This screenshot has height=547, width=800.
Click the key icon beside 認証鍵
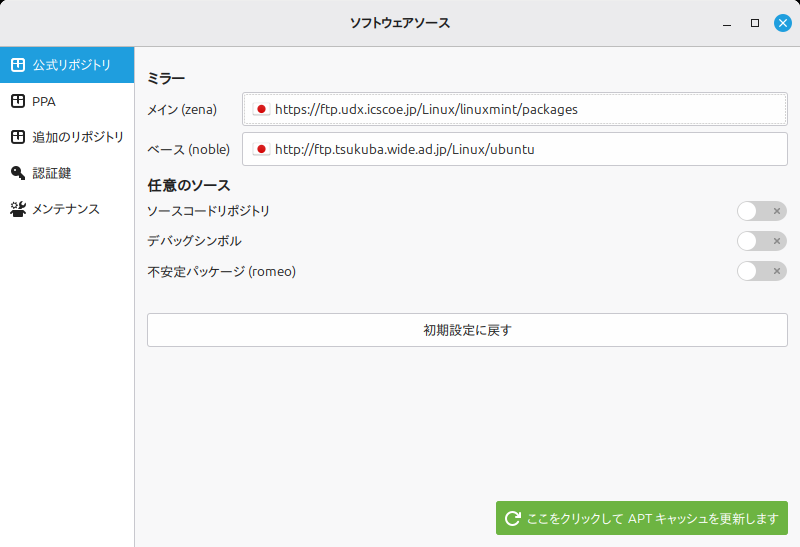(18, 173)
